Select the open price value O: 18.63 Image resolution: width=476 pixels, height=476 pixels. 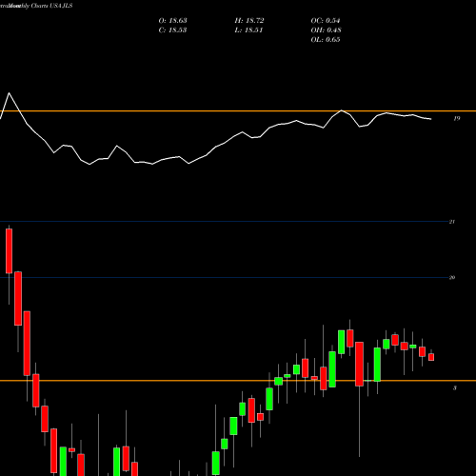(172, 21)
